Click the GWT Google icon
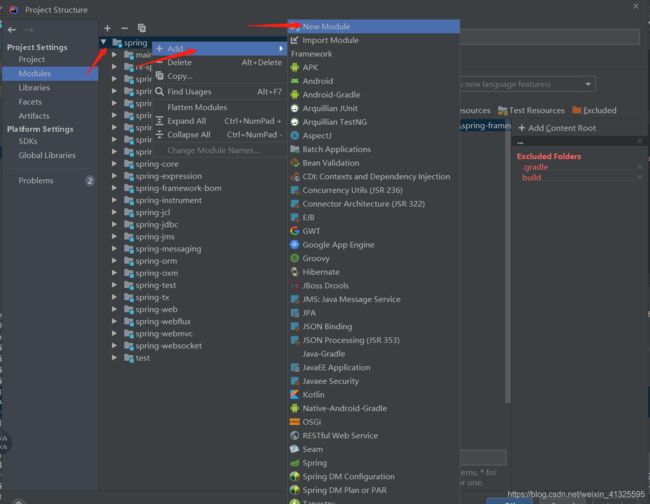Viewport: 650px width, 504px height. coord(295,231)
